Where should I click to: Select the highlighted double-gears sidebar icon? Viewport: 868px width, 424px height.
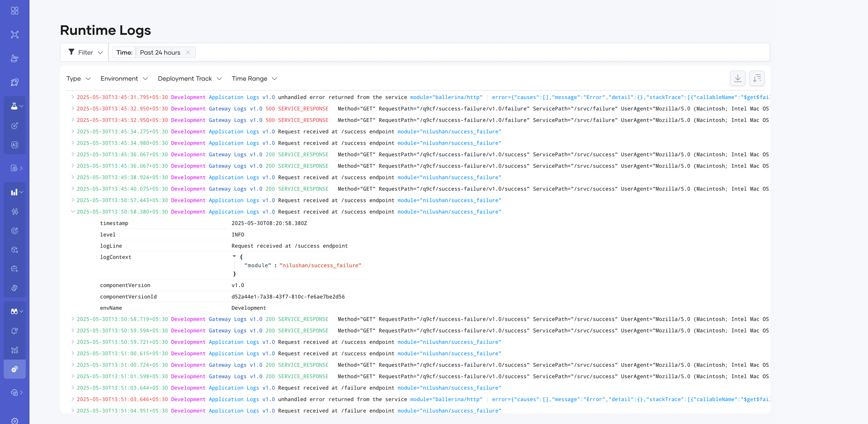tap(15, 369)
